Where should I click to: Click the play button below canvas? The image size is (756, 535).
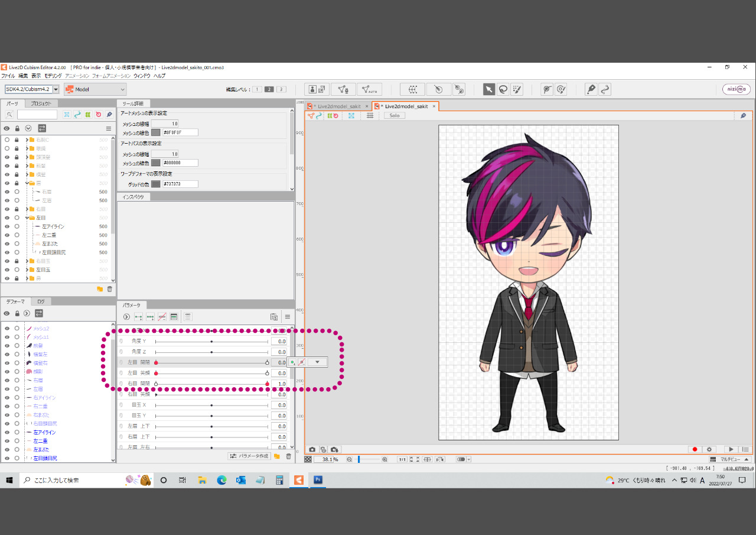pos(731,449)
